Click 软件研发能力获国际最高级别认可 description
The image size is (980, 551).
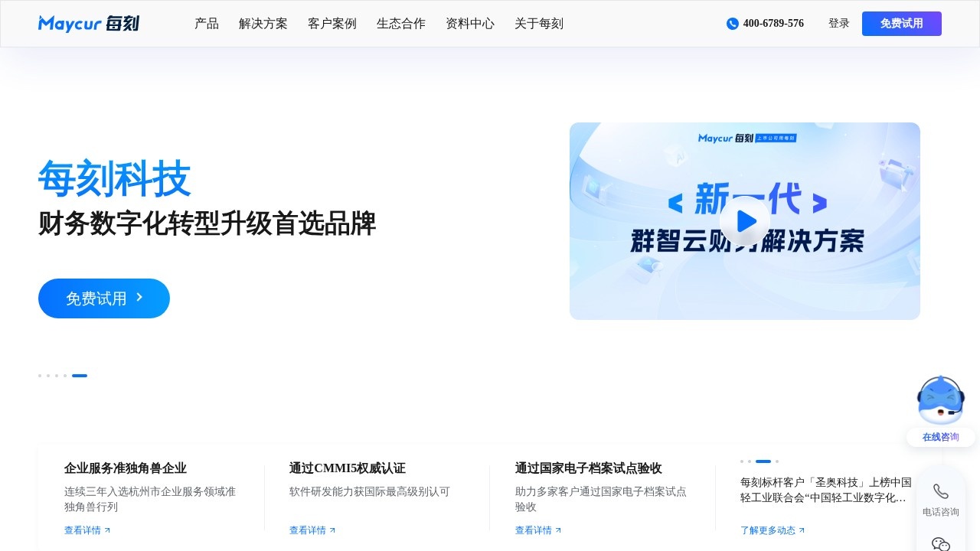[x=370, y=491]
